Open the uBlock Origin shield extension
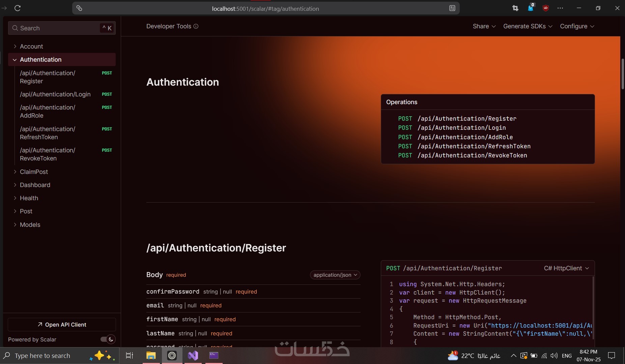Screen dimensions: 625x364 [545, 8]
